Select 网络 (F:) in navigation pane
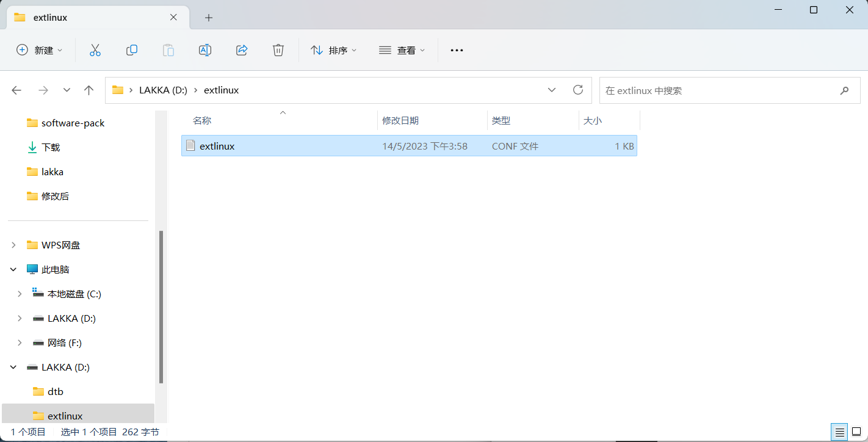The width and height of the screenshot is (868, 442). point(65,342)
